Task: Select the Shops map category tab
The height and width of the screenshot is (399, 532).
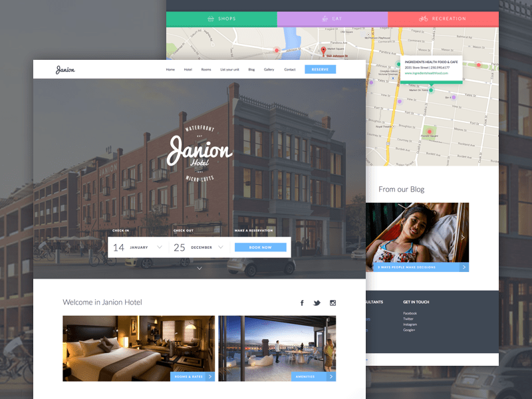Action: coord(221,19)
